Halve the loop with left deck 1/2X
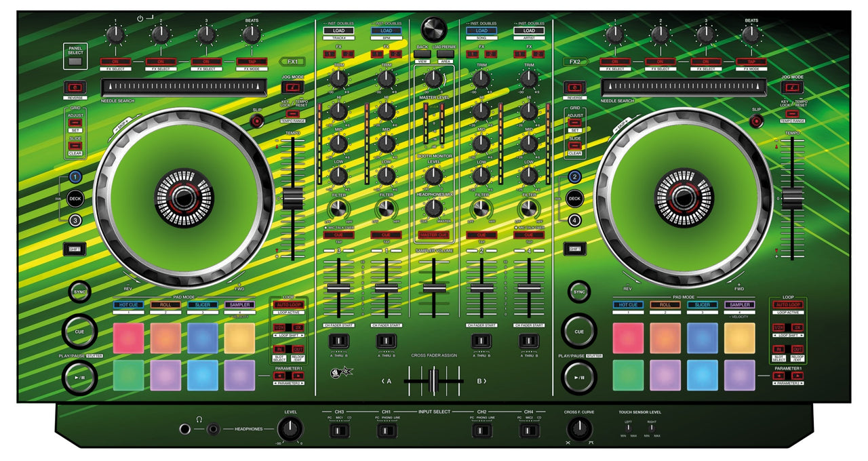This screenshot has height=461, width=868. coord(280,328)
